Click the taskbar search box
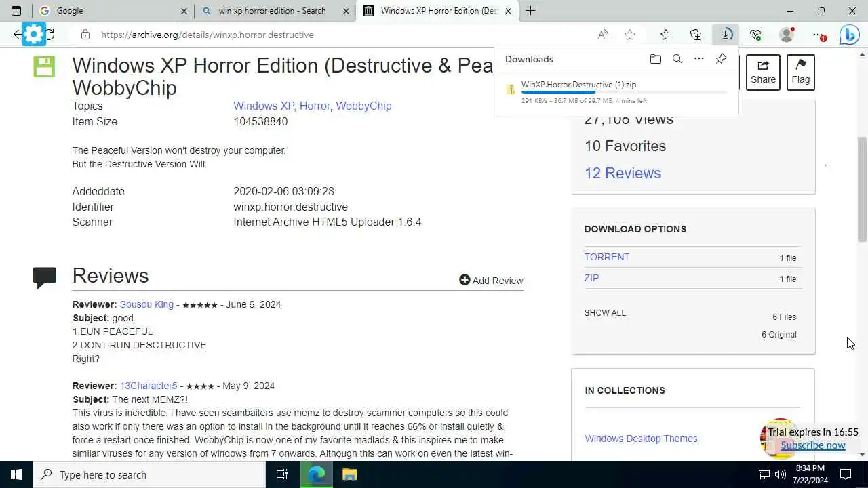868x488 pixels. click(149, 474)
